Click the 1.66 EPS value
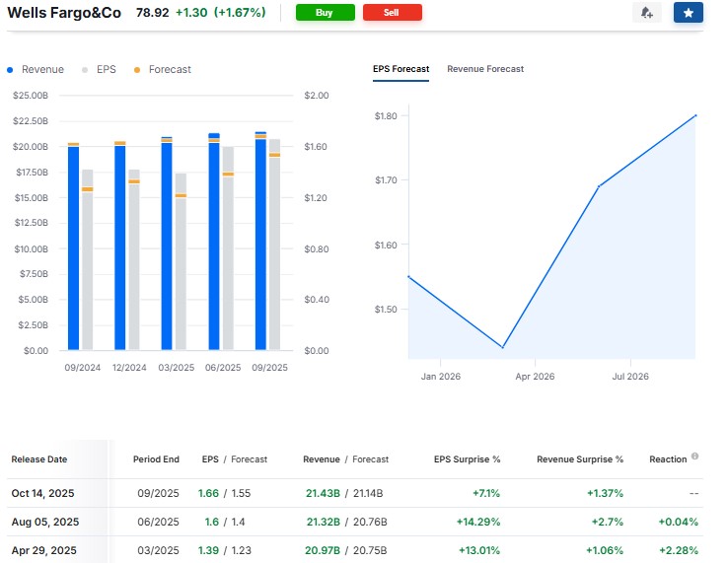 (x=208, y=493)
